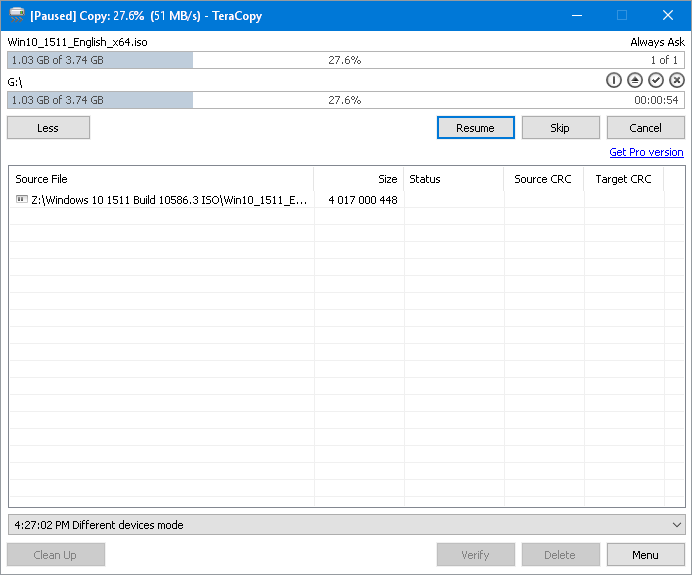Open the Get Pro version link
692x575 pixels.
(646, 152)
